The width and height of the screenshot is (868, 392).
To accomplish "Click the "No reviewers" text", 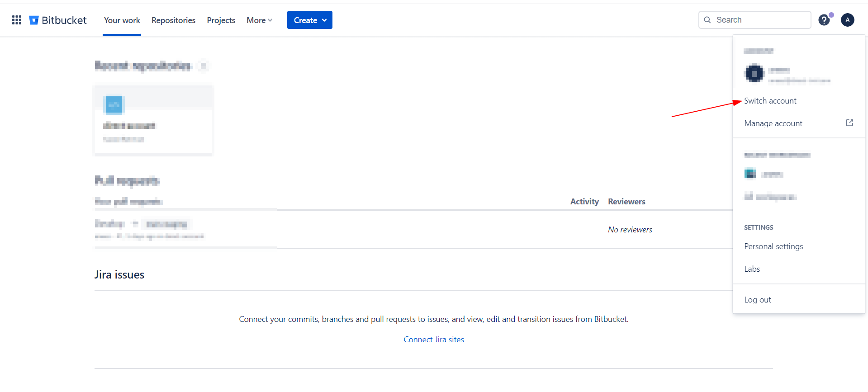I will coord(630,230).
